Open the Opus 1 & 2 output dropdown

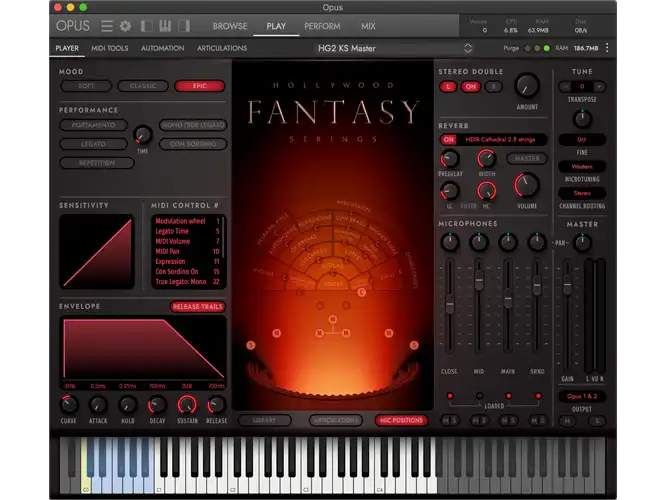(x=582, y=396)
